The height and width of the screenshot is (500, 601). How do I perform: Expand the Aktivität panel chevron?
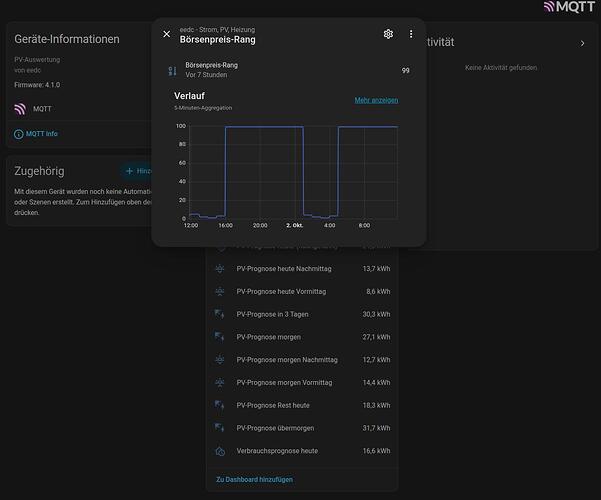pyautogui.click(x=582, y=43)
